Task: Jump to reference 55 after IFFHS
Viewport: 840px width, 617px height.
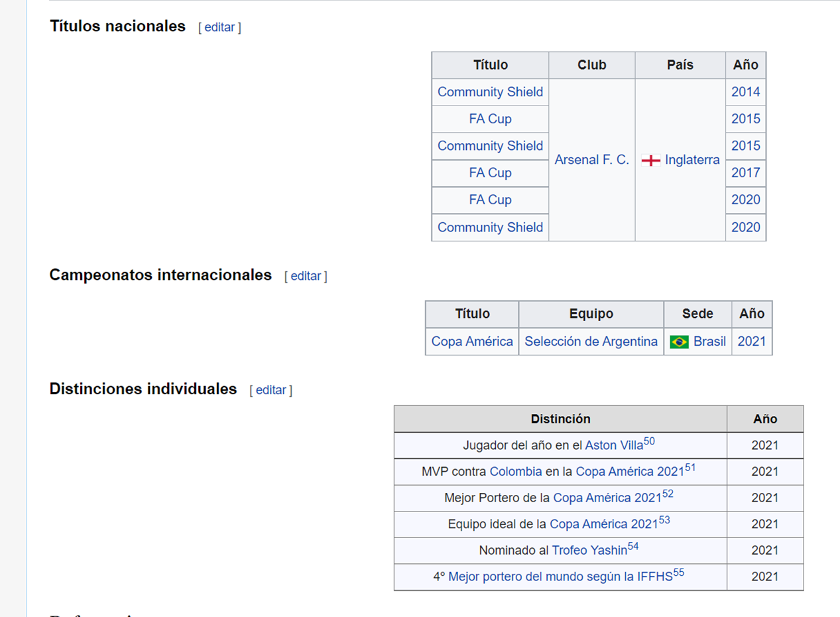Action: point(678,573)
